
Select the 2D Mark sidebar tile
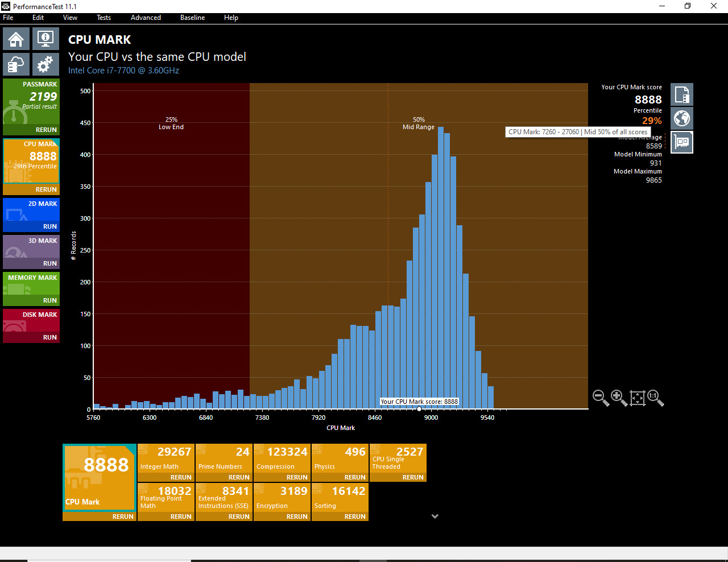click(x=31, y=209)
